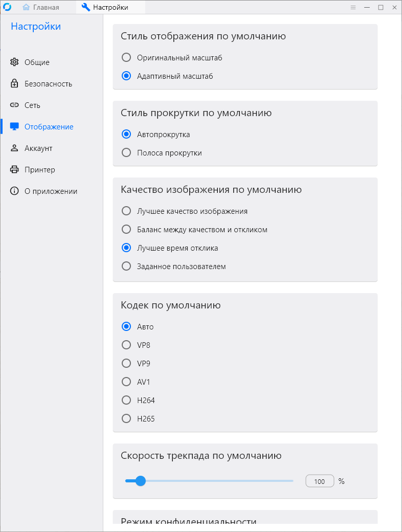Switch to the Главная tab
Image resolution: width=402 pixels, height=532 pixels.
click(41, 8)
